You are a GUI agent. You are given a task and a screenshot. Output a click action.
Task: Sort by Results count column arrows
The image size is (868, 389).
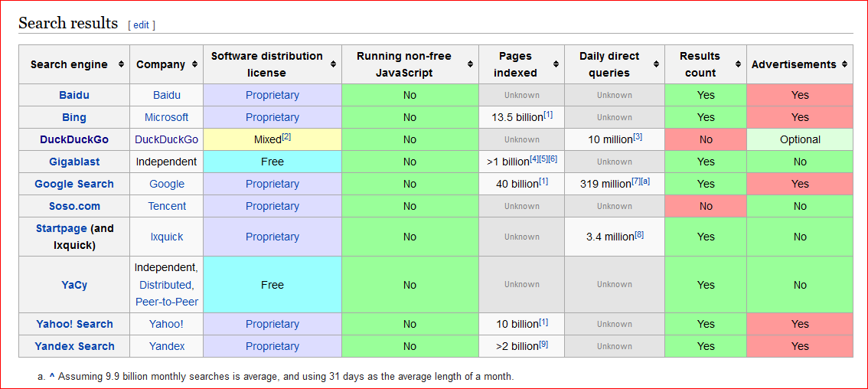click(738, 64)
